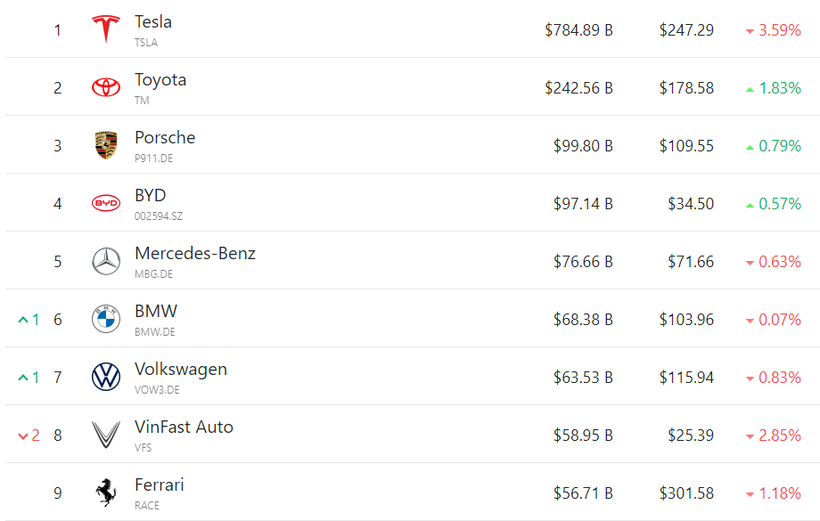Click the Porsche crest logo

tap(106, 146)
